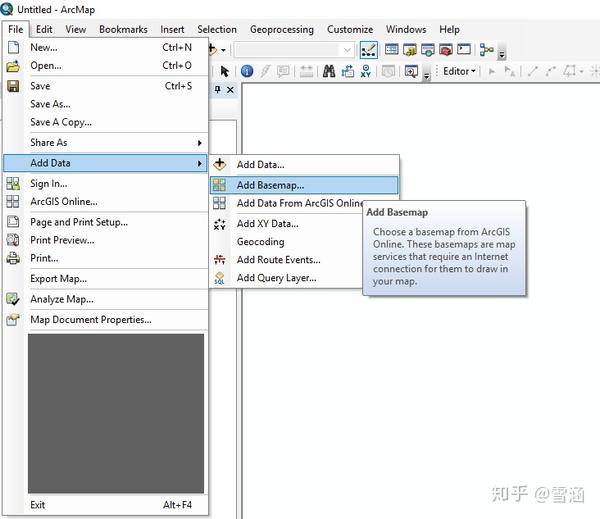Open the Insert menu
Viewport: 600px width, 519px height.
click(x=172, y=29)
